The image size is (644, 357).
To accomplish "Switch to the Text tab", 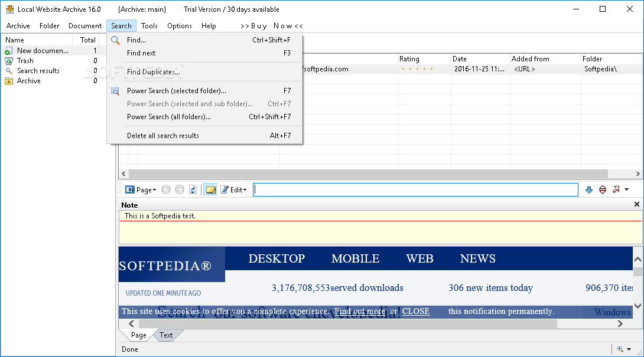I will (x=166, y=335).
